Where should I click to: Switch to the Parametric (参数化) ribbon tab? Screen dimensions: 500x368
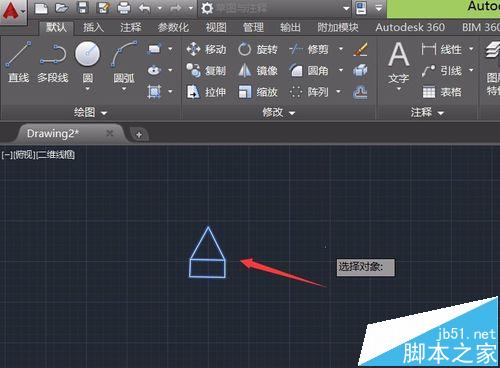(x=173, y=27)
